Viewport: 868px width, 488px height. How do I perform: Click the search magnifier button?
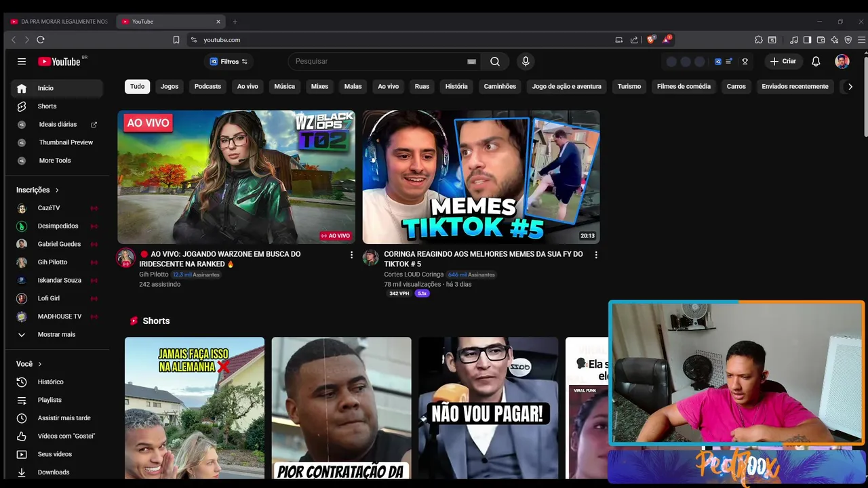coord(495,61)
